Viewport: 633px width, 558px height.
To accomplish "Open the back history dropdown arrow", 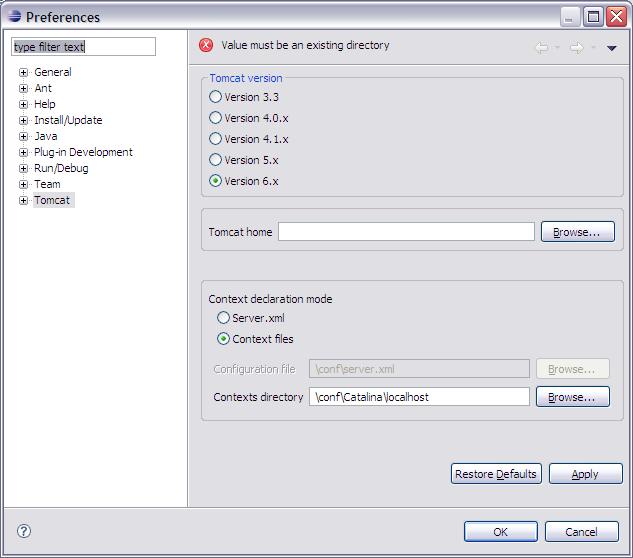I will [558, 48].
